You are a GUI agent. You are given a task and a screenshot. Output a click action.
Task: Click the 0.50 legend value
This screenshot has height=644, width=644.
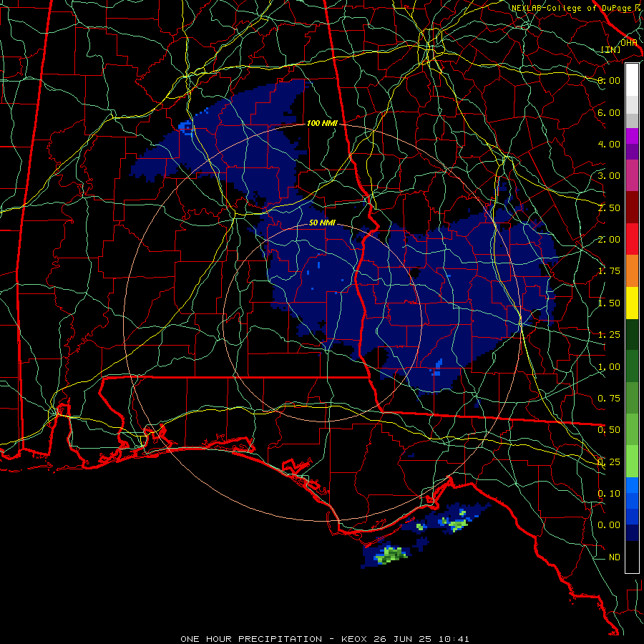[x=609, y=430]
